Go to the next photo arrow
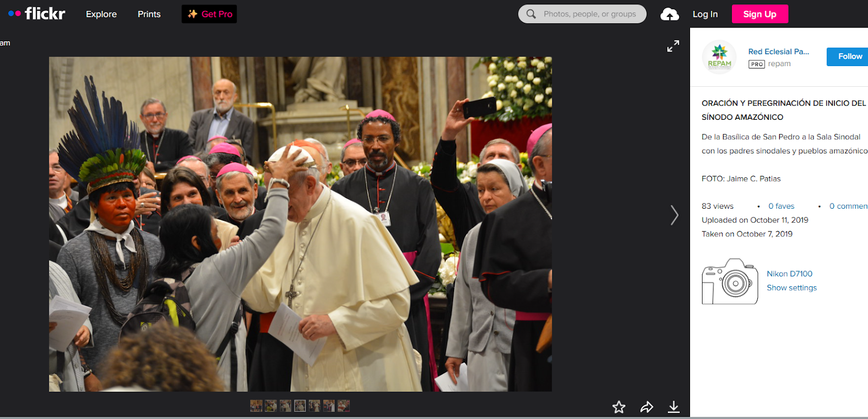Viewport: 868px width, 419px height. click(x=674, y=215)
